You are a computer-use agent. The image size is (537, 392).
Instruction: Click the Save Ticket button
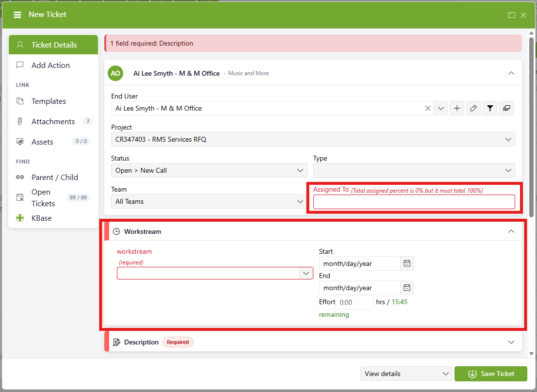491,374
